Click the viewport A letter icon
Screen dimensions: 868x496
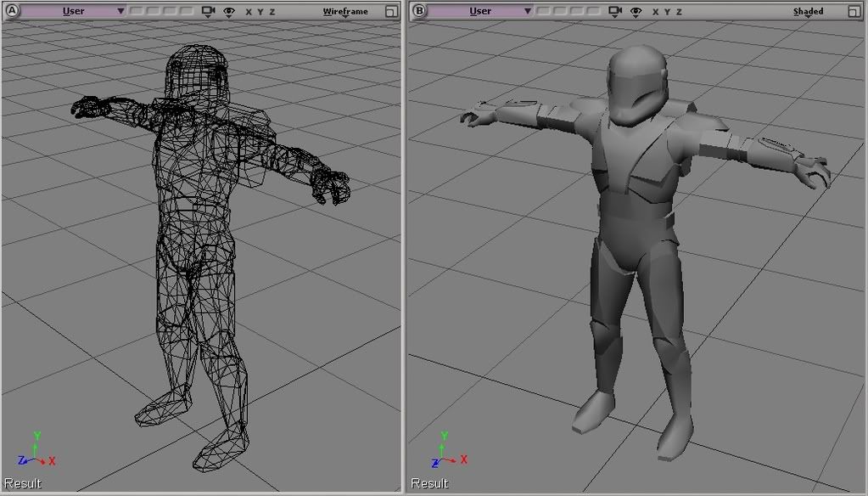(12, 11)
